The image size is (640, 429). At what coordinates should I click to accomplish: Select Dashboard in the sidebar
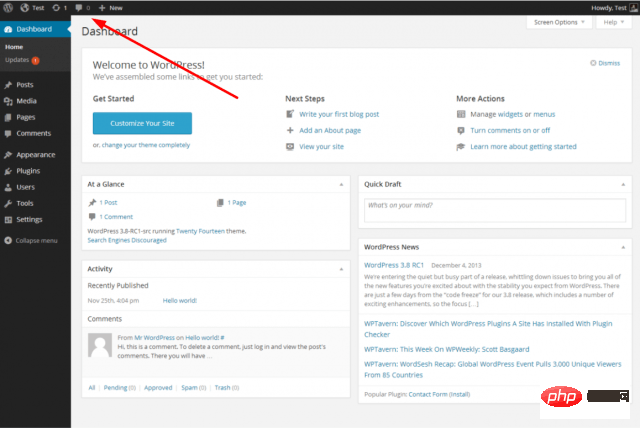(35, 29)
